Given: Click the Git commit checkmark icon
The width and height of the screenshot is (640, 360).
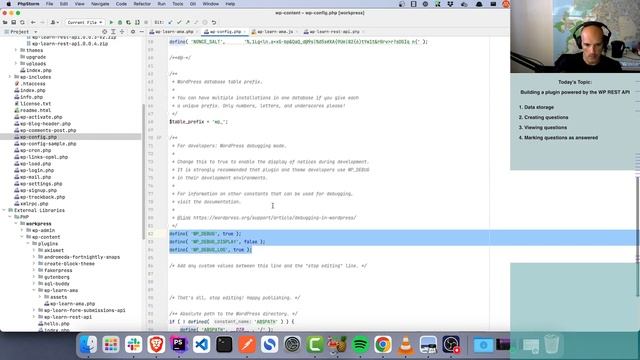Looking at the screenshot, I should pos(179,22).
